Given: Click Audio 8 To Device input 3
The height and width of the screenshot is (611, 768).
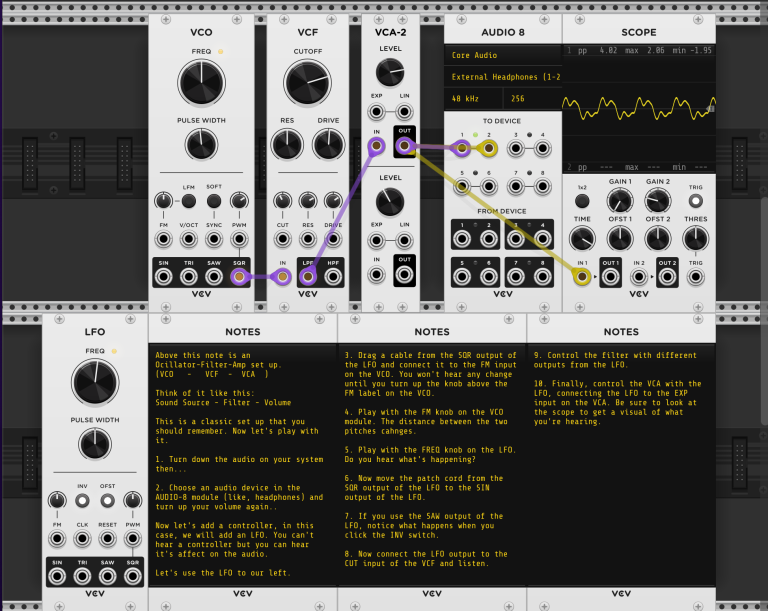Looking at the screenshot, I should tap(516, 148).
